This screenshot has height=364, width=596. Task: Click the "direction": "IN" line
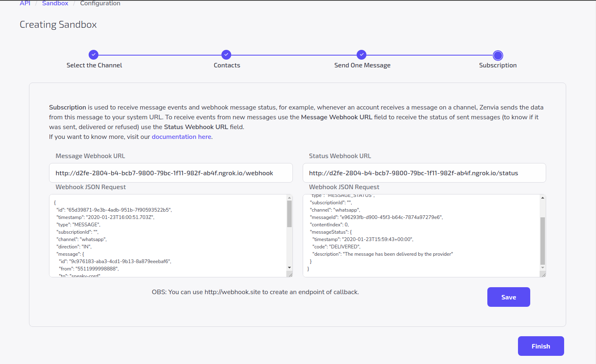pyautogui.click(x=74, y=247)
